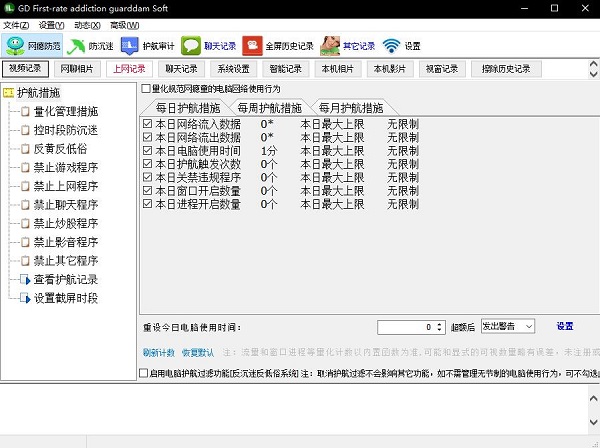The image size is (600, 448).
Task: Enable 启用电脑护航过滤功能 checkbox at bottom
Action: pyautogui.click(x=141, y=373)
